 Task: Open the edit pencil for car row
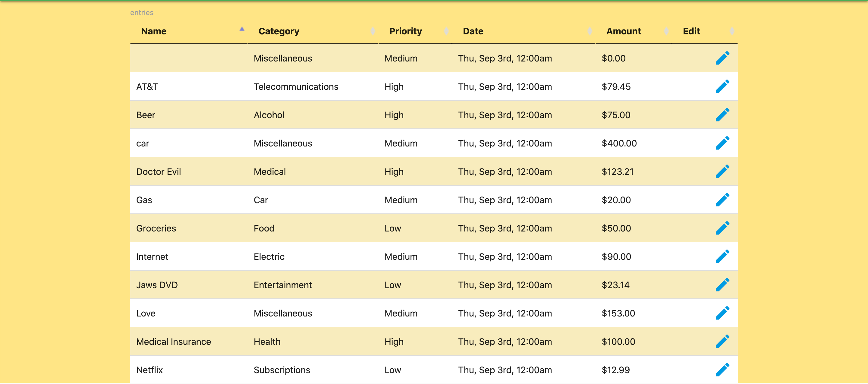(x=722, y=143)
